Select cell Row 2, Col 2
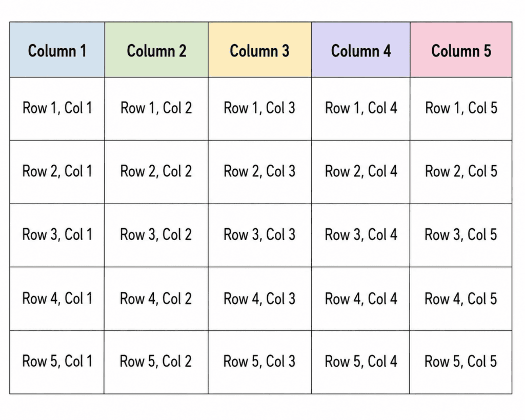 click(156, 172)
